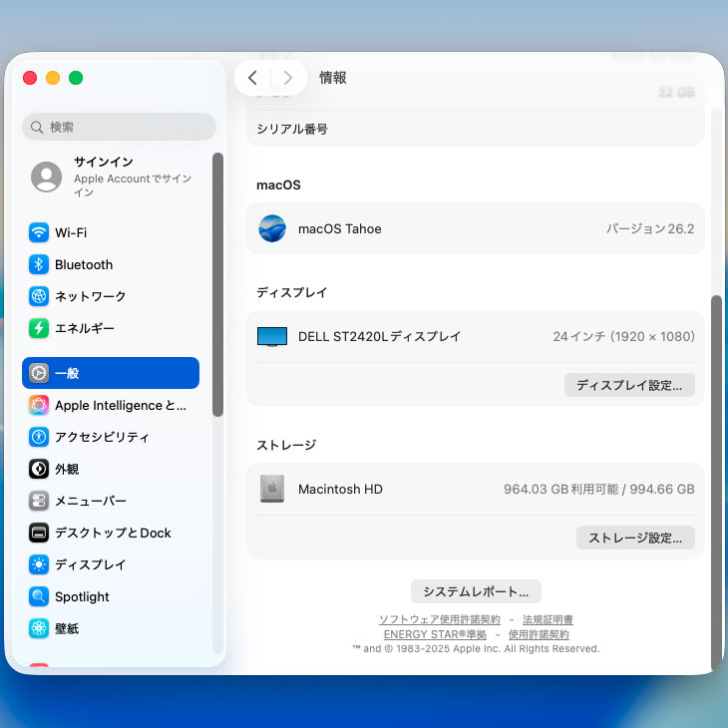Open the ネットワーク globe icon
The height and width of the screenshot is (728, 728).
[x=39, y=296]
